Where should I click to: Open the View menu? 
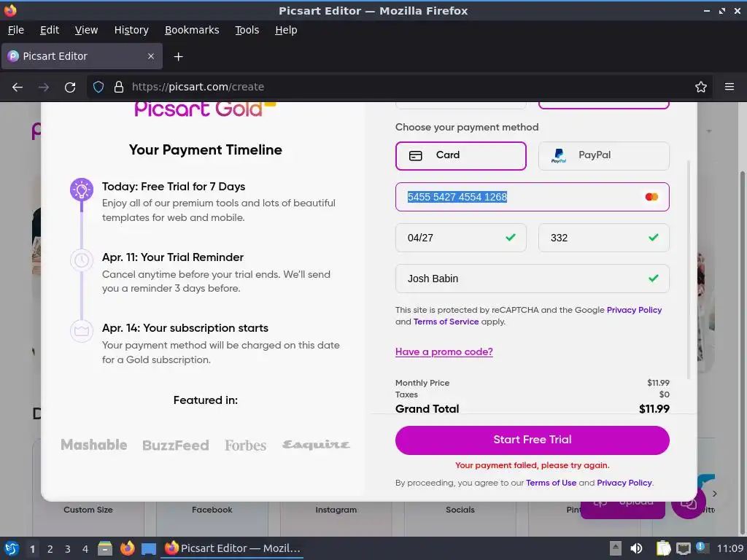(86, 30)
